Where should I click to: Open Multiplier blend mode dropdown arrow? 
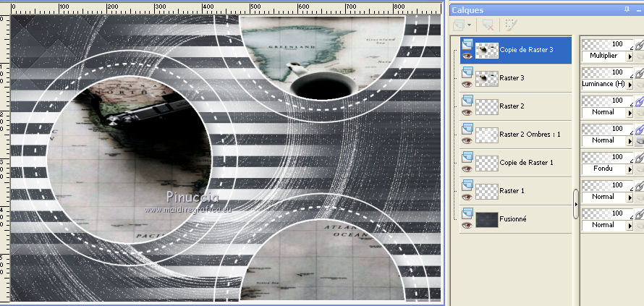(630, 56)
